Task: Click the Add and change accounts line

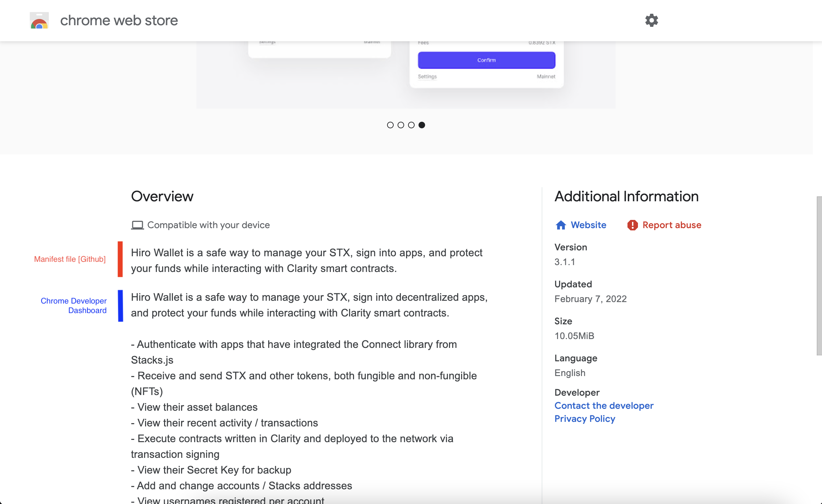Action: click(241, 485)
